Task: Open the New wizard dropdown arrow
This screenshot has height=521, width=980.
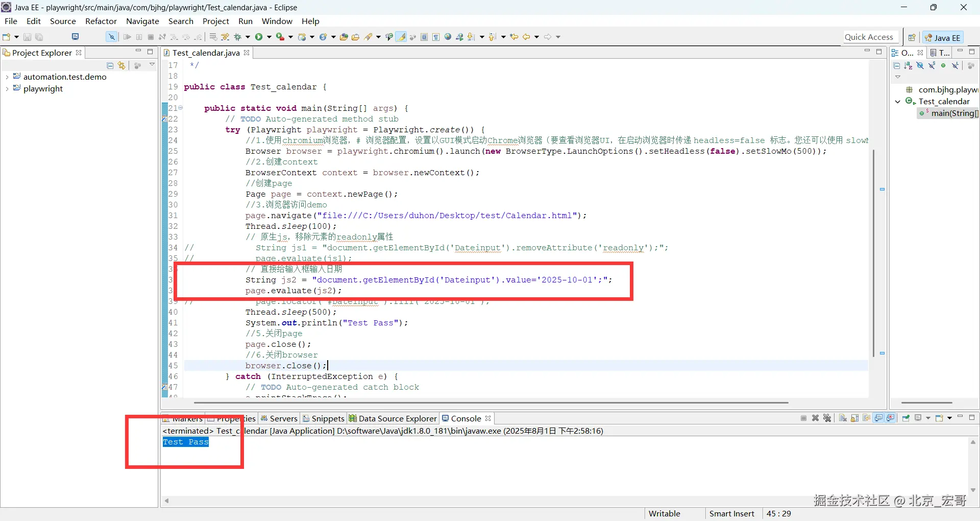Action: 16,37
